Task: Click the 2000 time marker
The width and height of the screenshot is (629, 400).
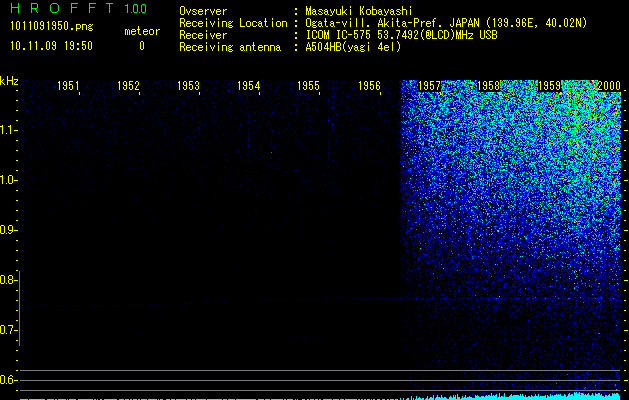Action: 609,86
